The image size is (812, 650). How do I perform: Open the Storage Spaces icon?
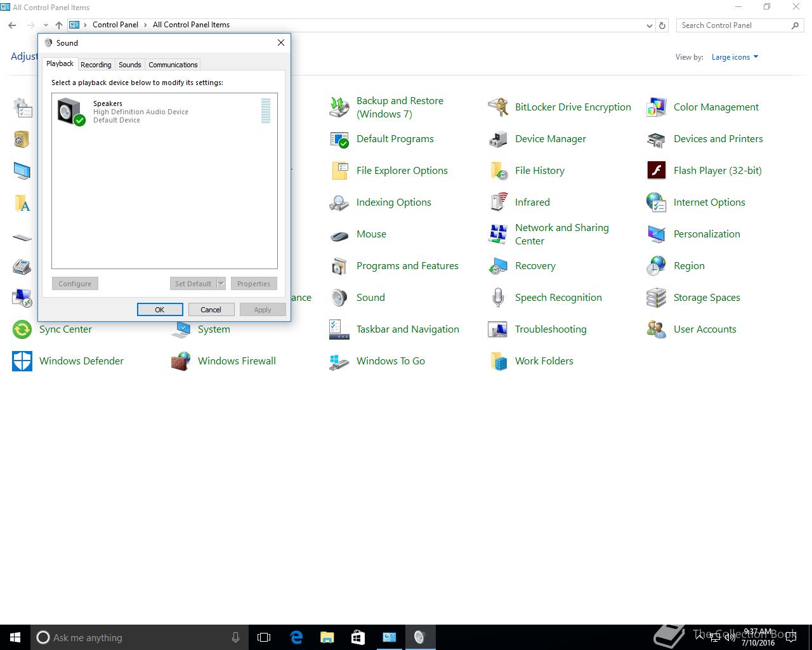[x=656, y=298]
